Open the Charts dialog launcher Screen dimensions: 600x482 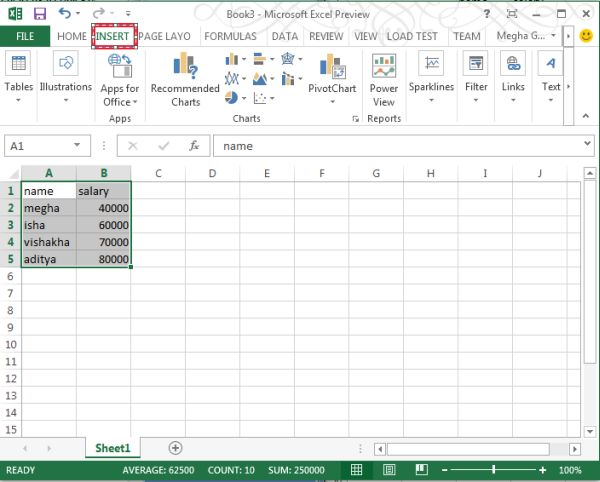(x=355, y=119)
